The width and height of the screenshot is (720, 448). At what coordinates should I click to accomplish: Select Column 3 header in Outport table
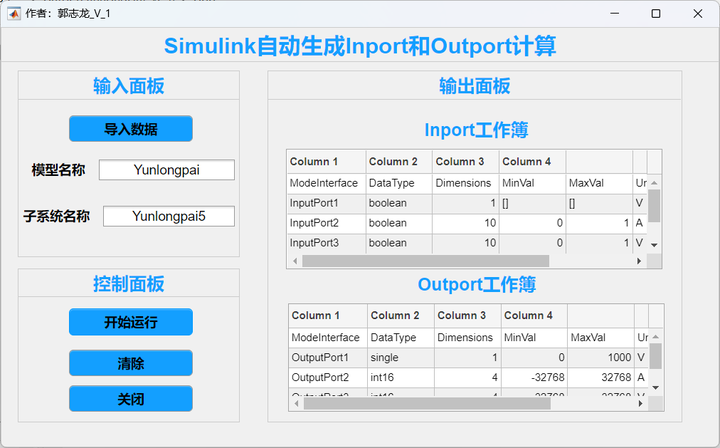click(x=467, y=315)
